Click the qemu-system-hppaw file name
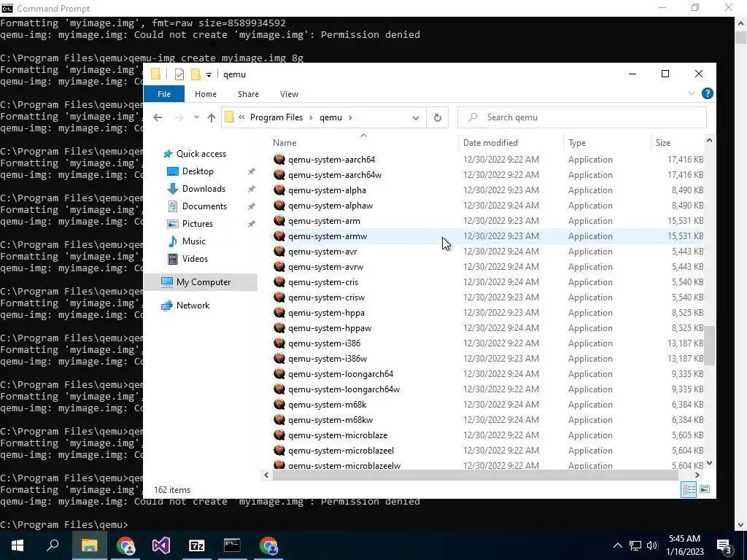This screenshot has width=747, height=560. point(330,328)
